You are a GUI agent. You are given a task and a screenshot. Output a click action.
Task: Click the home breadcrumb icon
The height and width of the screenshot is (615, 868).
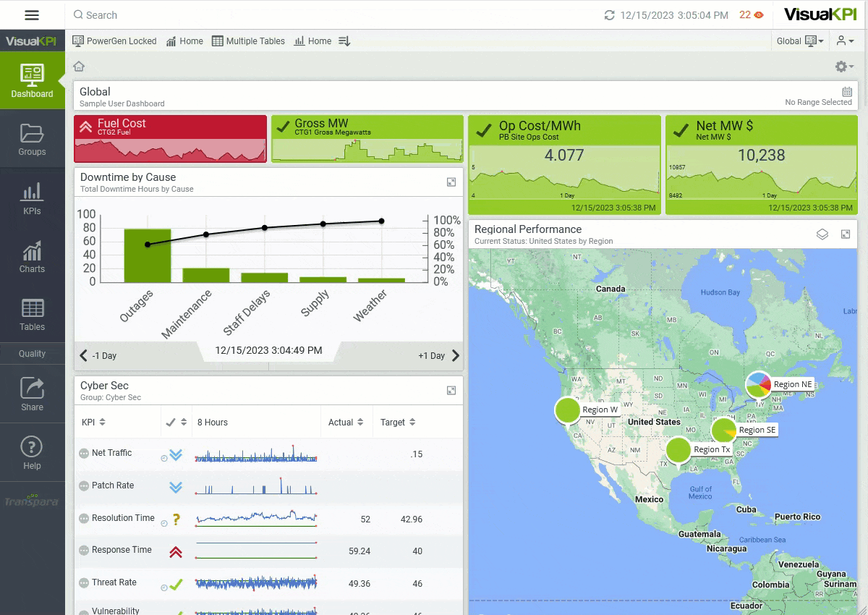(x=79, y=67)
